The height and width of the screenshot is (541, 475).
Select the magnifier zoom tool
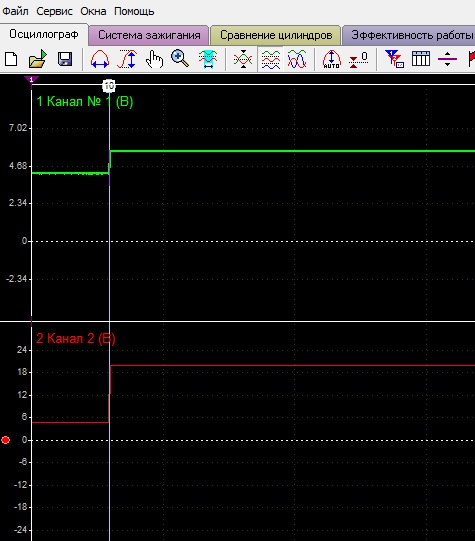tap(180, 59)
